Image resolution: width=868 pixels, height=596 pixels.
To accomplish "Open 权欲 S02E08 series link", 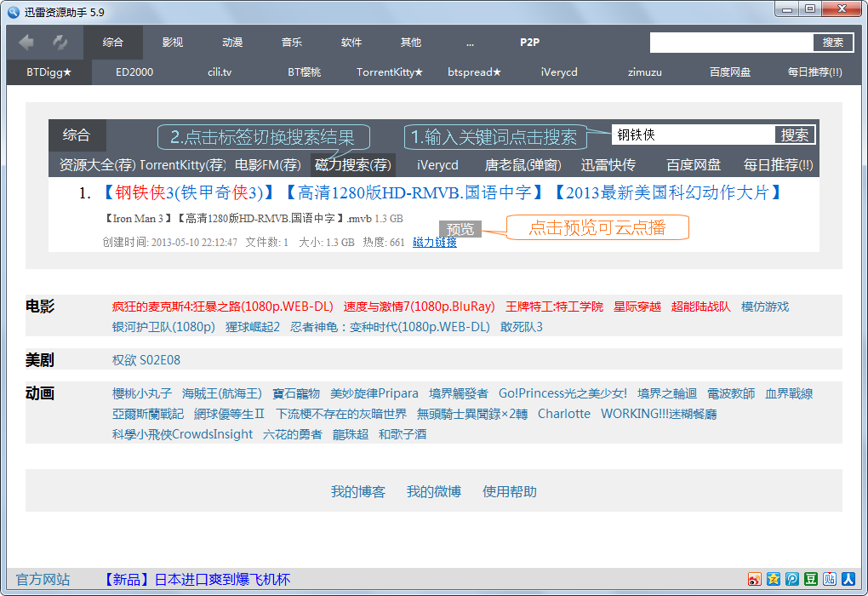I will (146, 360).
